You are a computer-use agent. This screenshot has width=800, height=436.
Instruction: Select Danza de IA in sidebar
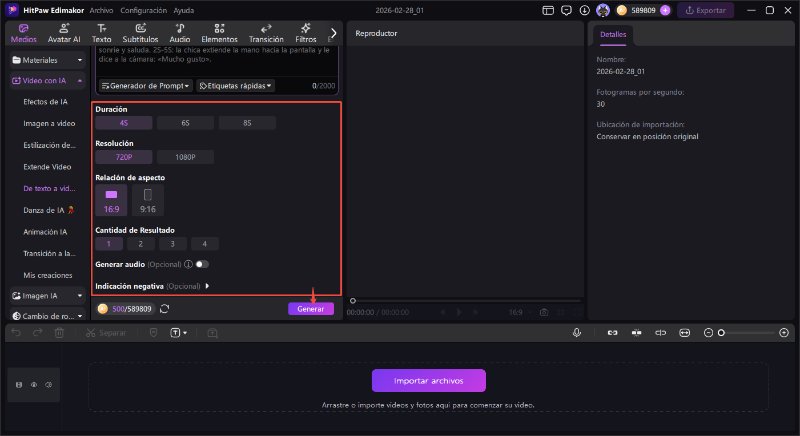point(48,210)
